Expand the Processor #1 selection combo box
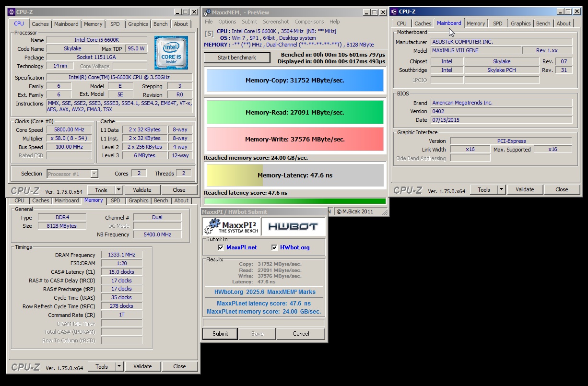588x386 pixels. click(x=94, y=174)
